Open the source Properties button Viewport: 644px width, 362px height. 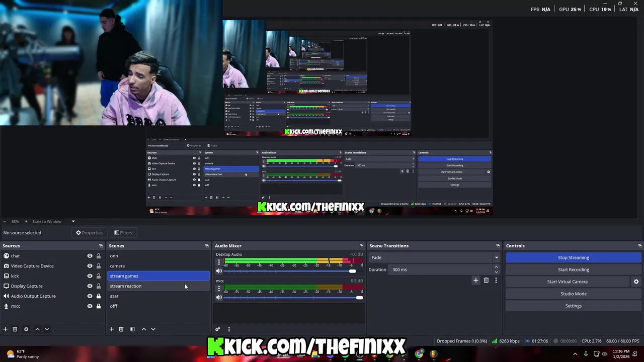(x=89, y=233)
